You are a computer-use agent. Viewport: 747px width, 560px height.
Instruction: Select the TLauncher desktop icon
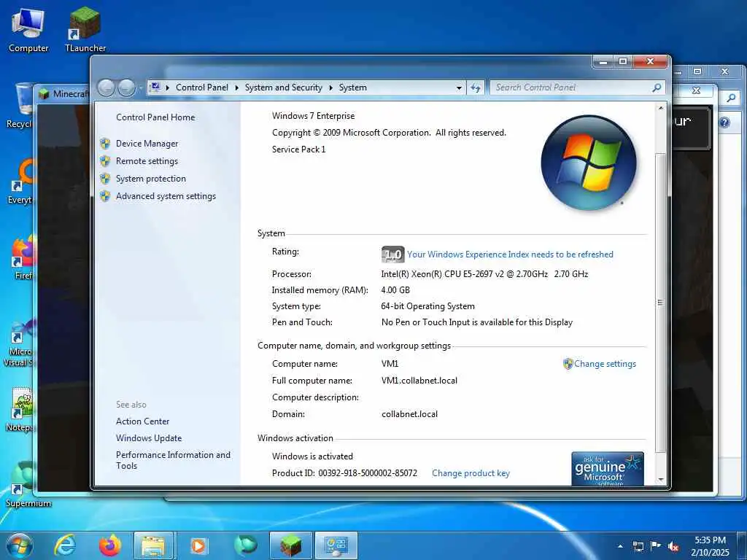tap(85, 31)
